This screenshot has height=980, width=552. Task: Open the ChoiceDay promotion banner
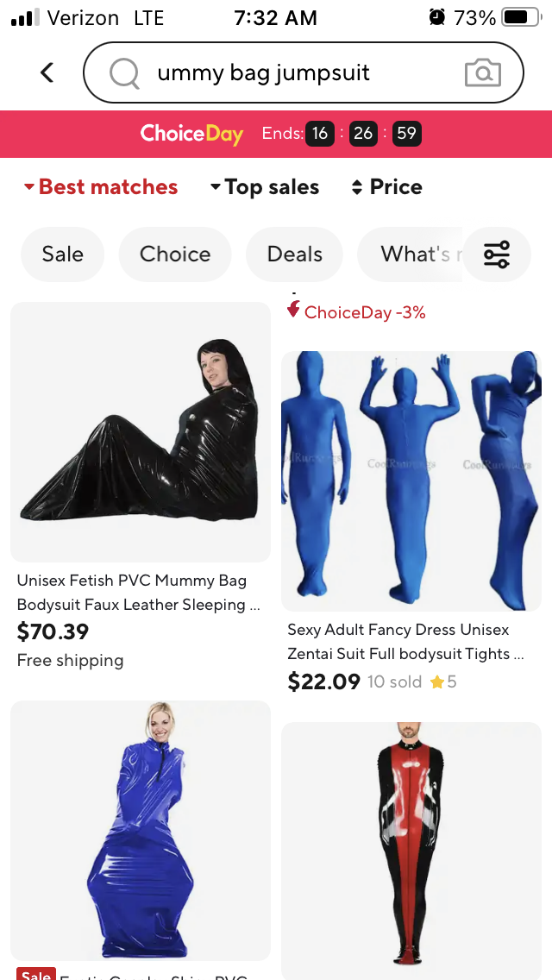(x=276, y=134)
